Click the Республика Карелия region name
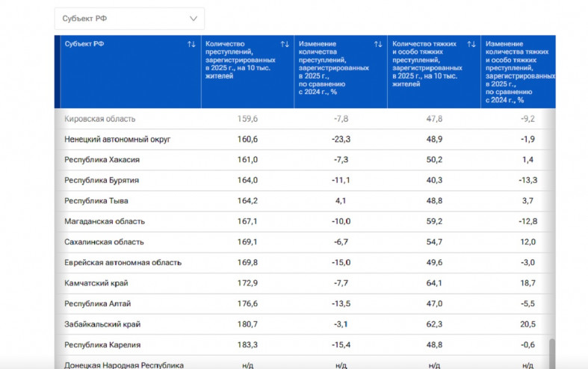This screenshot has width=588, height=369. click(x=102, y=345)
